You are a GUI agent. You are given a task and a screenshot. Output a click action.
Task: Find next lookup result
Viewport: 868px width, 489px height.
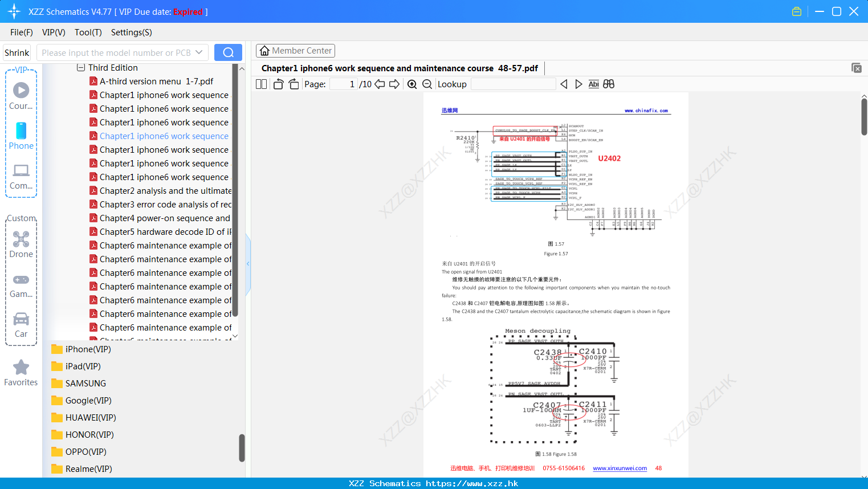(578, 84)
